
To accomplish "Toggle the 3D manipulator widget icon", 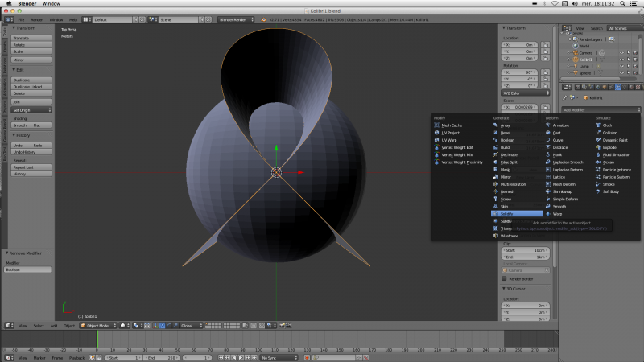I will coord(155,326).
